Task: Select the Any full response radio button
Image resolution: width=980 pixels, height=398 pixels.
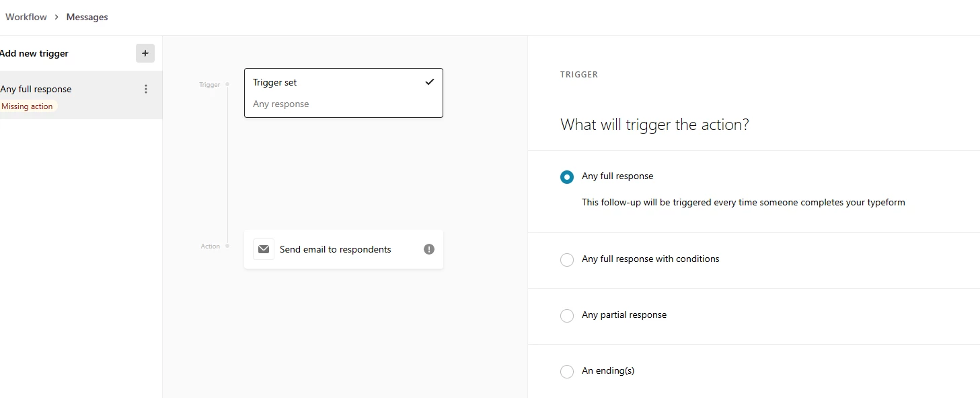Action: coord(567,177)
